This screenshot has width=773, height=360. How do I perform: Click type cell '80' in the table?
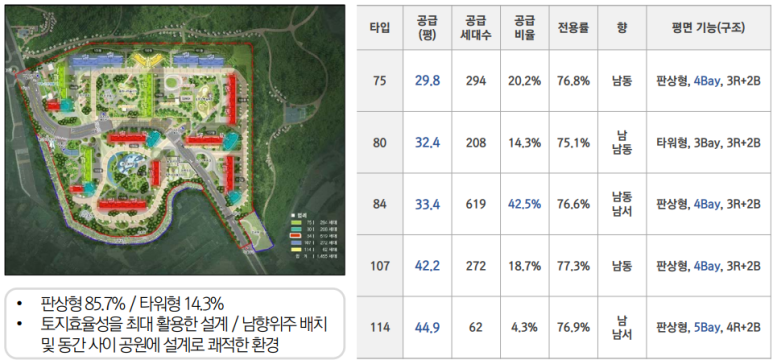(x=380, y=143)
